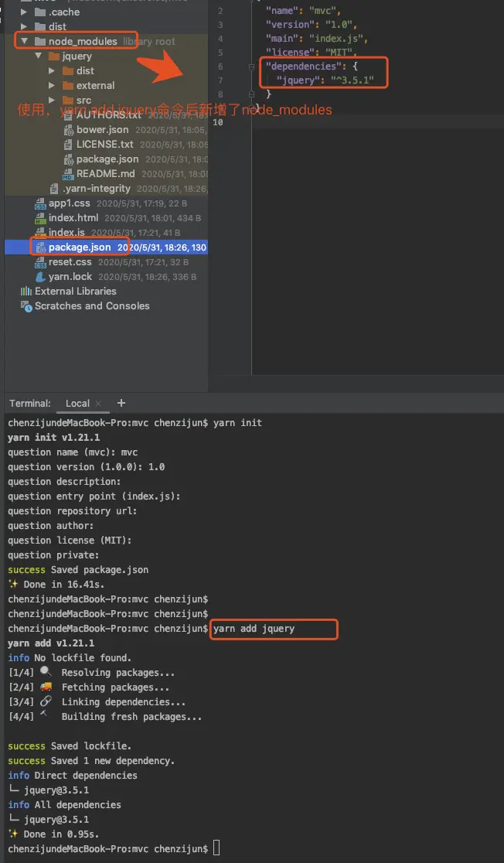The image size is (504, 863).
Task: Click the "name": "mvc" line in editor
Action: pos(302,11)
